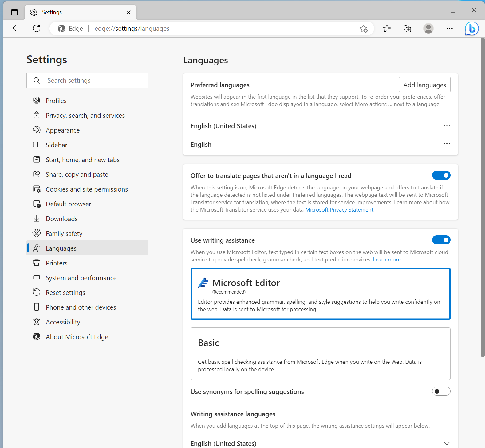This screenshot has height=448, width=485.
Task: Close the Settings tab
Action: (128, 12)
